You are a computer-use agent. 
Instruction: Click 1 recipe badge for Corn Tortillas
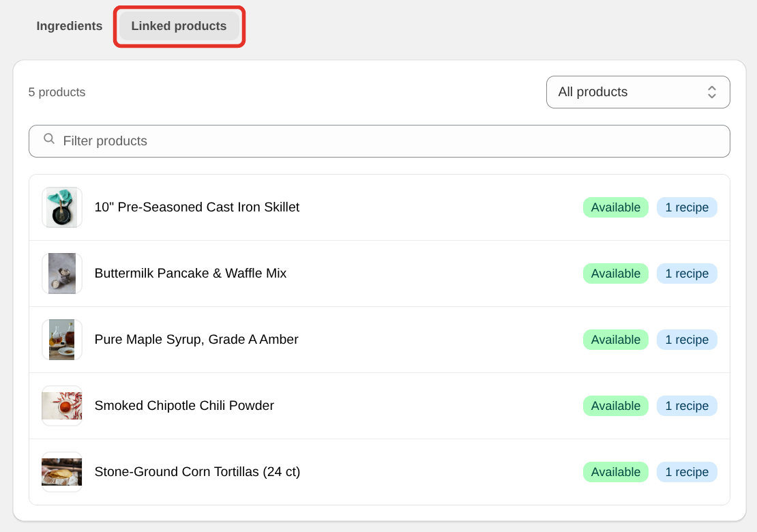(687, 472)
